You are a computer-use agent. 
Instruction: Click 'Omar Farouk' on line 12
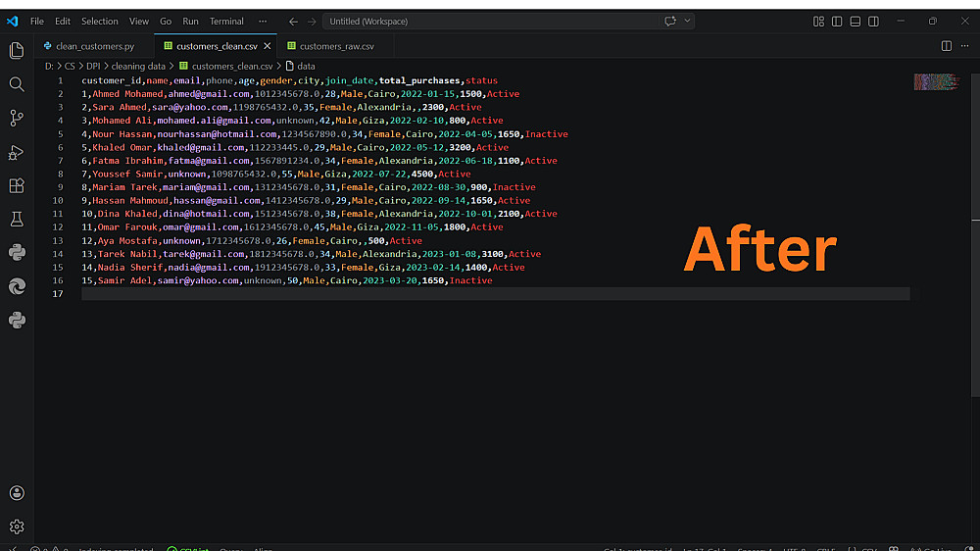[x=127, y=227]
